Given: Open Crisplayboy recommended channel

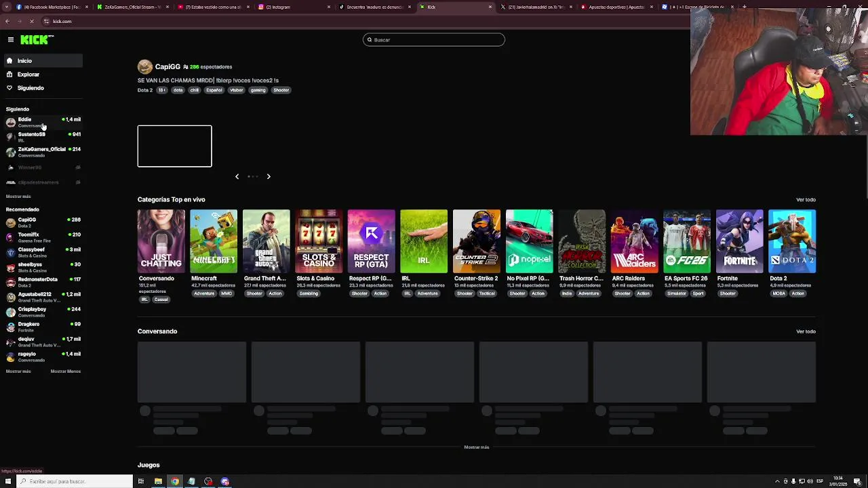Looking at the screenshot, I should pyautogui.click(x=43, y=312).
